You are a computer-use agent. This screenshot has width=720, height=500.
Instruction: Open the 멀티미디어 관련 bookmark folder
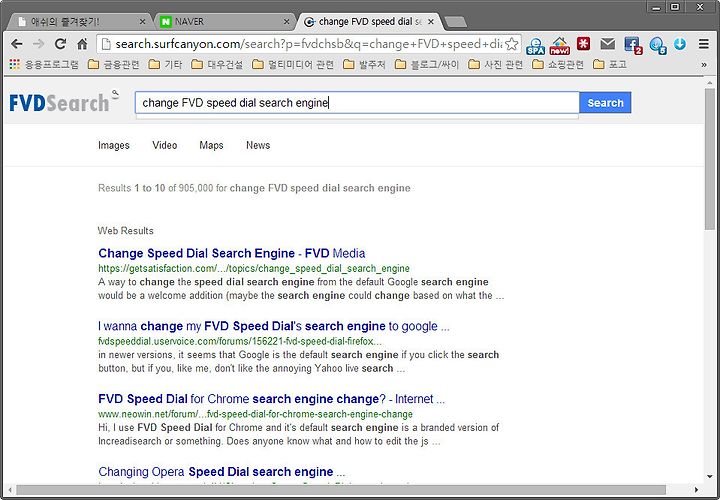(293, 65)
